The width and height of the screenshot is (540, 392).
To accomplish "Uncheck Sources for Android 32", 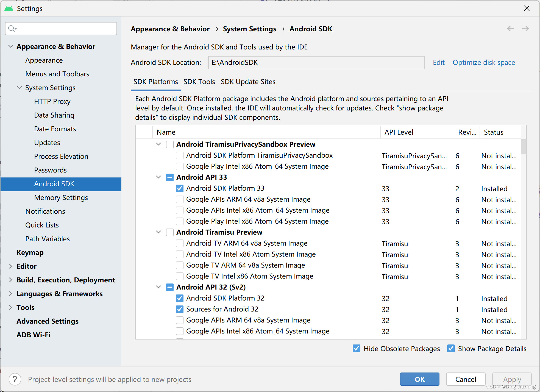I will pyautogui.click(x=180, y=309).
